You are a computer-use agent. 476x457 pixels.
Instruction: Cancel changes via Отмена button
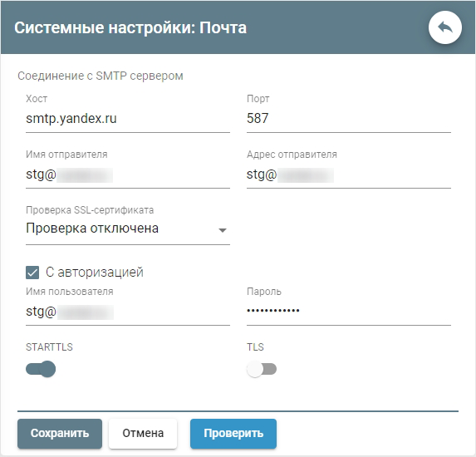tap(143, 433)
